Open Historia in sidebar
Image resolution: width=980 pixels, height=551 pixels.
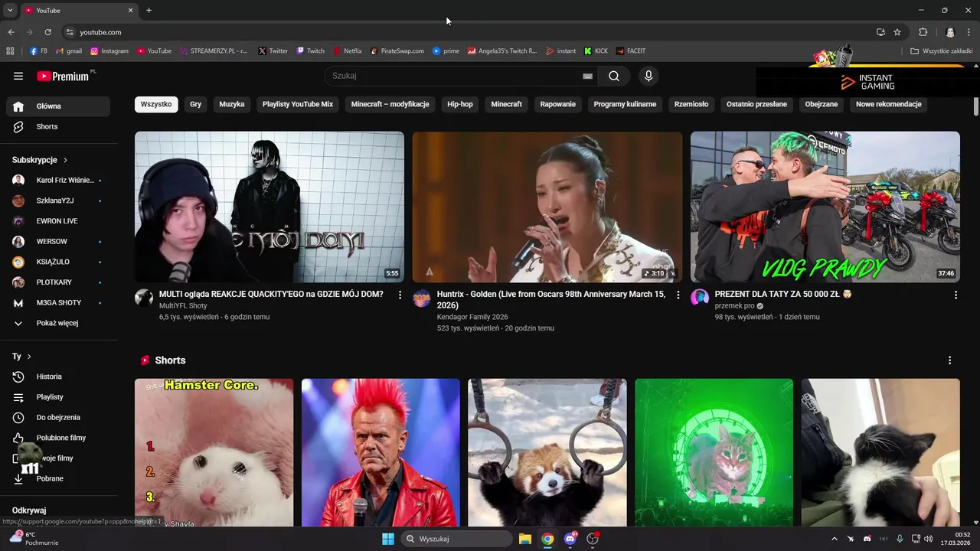click(x=58, y=377)
